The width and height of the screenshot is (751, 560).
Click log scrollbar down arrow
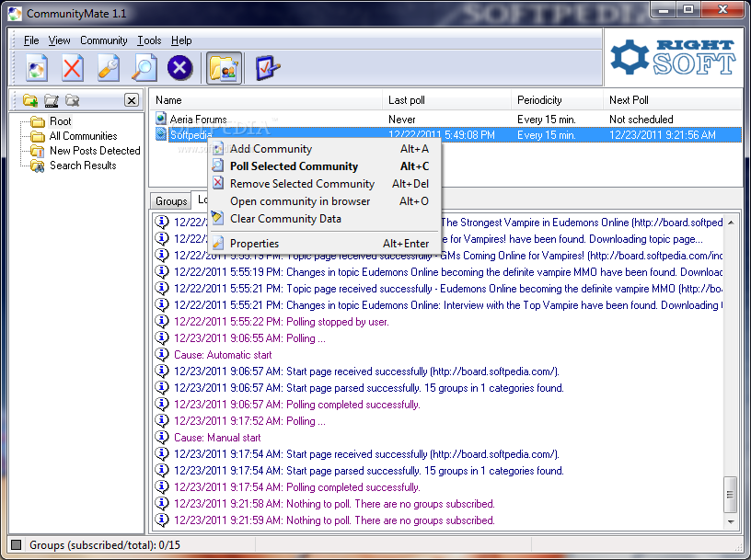point(731,521)
